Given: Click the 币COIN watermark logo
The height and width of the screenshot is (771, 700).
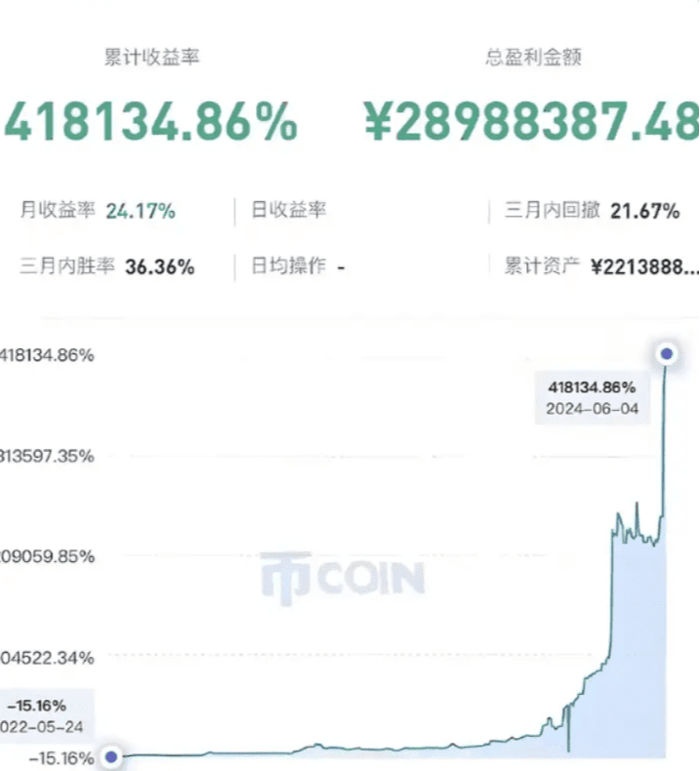Looking at the screenshot, I should click(343, 578).
